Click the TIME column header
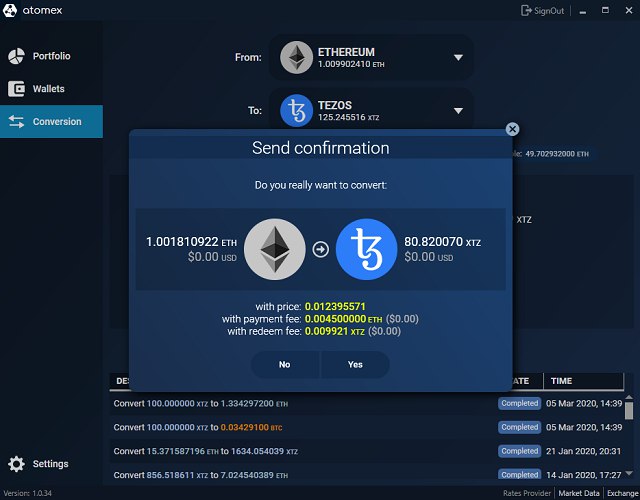The image size is (640, 500). (x=584, y=381)
